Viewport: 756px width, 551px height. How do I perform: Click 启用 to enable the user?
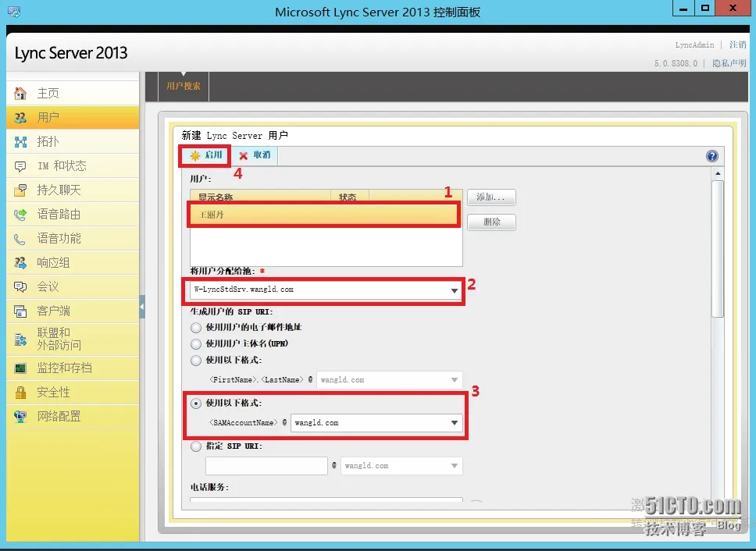pos(206,155)
